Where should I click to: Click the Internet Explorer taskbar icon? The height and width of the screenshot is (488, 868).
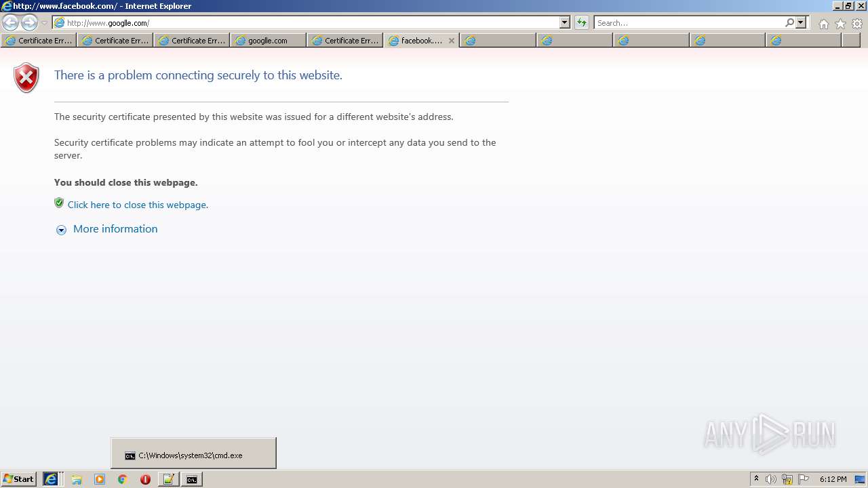click(52, 479)
